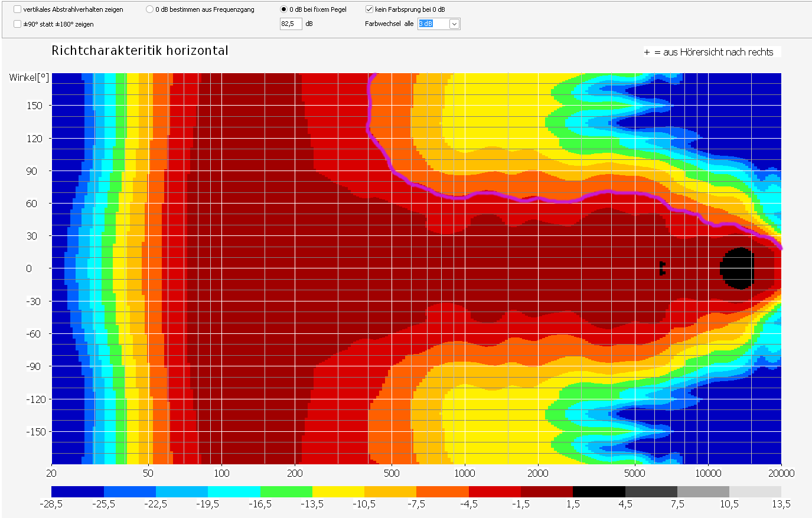This screenshot has width=812, height=518.
Task: Click the 'Winkel[°]' axis label
Action: (29, 77)
